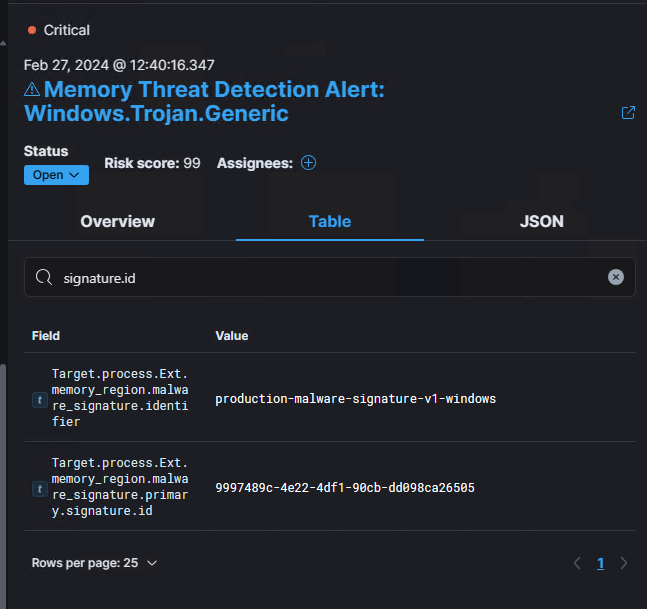This screenshot has width=647, height=609.
Task: Click the text type icon for primary.signature.id
Action: (39, 489)
